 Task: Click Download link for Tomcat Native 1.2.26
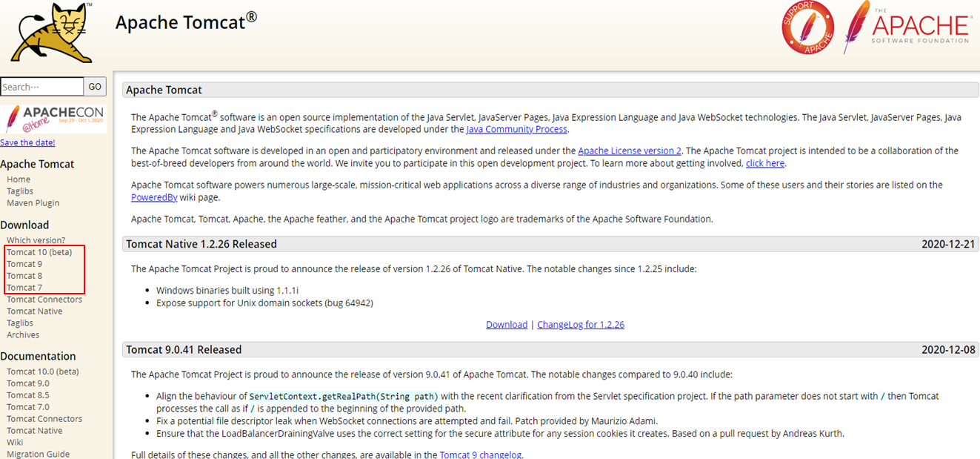(507, 325)
